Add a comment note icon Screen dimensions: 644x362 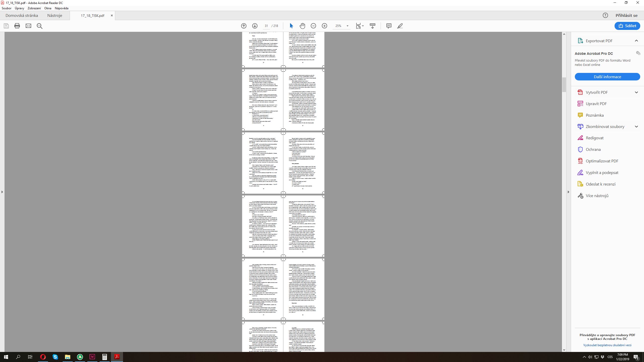click(389, 26)
